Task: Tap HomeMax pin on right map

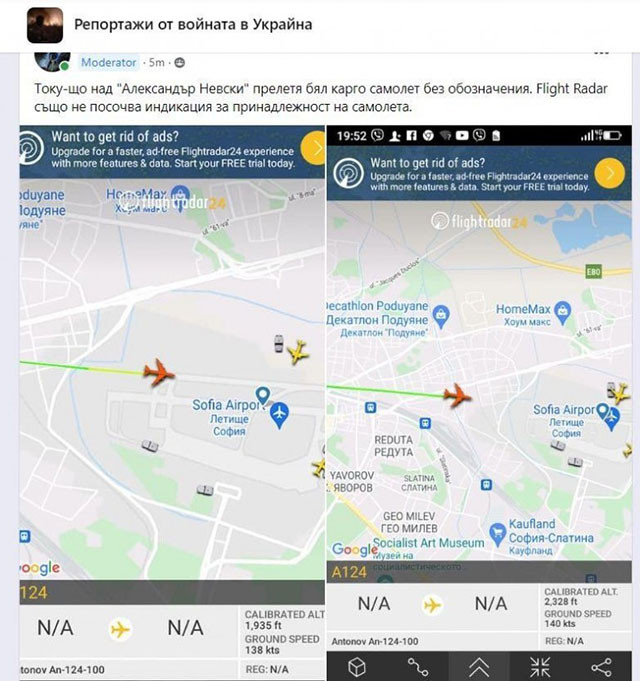Action: pyautogui.click(x=563, y=312)
